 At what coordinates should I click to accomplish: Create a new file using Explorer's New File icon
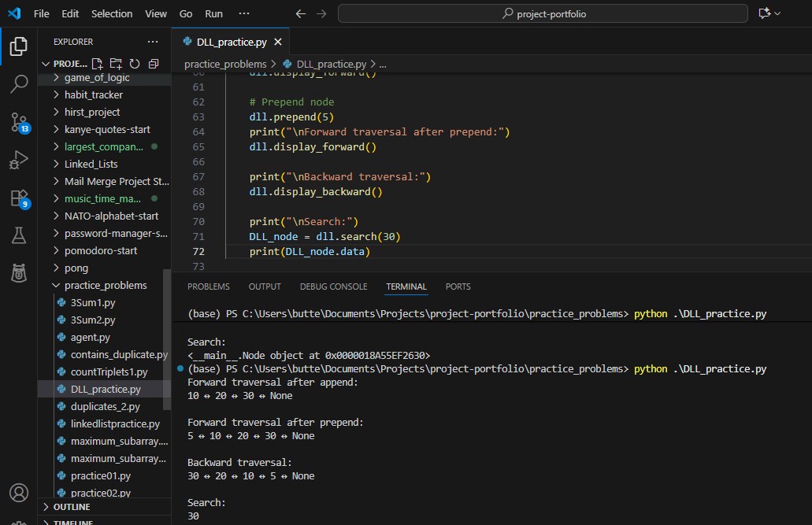click(98, 64)
